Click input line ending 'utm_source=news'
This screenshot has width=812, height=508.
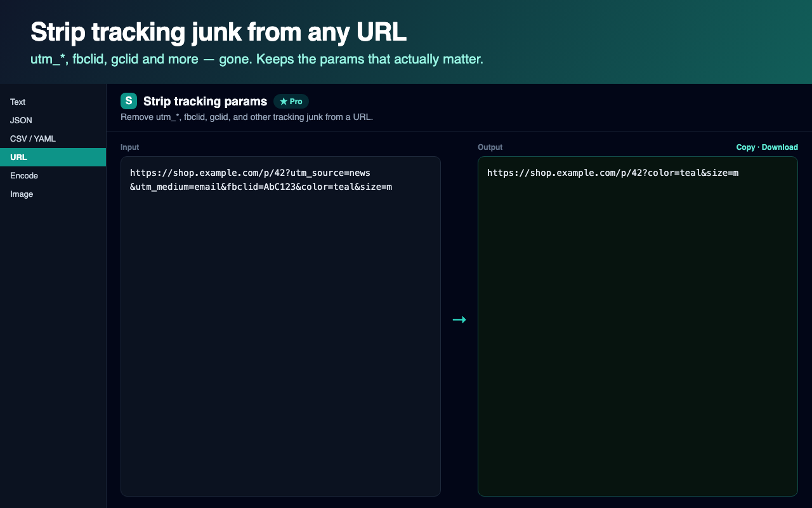[250, 173]
